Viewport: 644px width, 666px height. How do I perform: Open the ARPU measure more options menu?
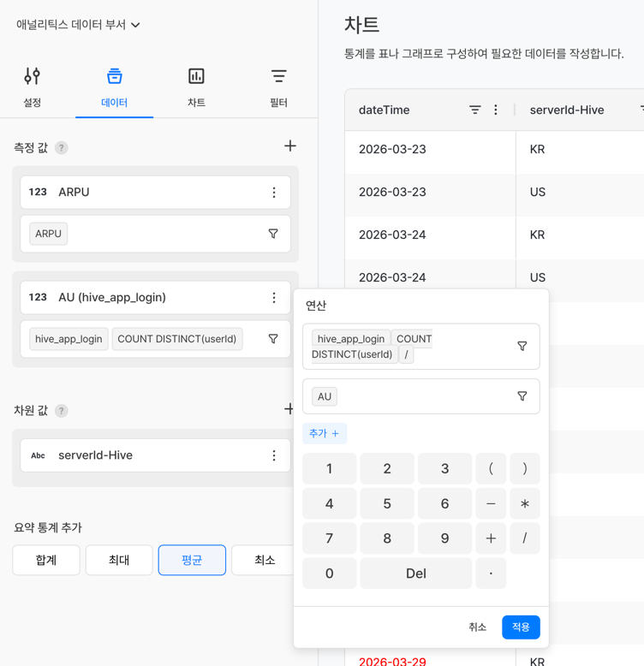point(274,193)
